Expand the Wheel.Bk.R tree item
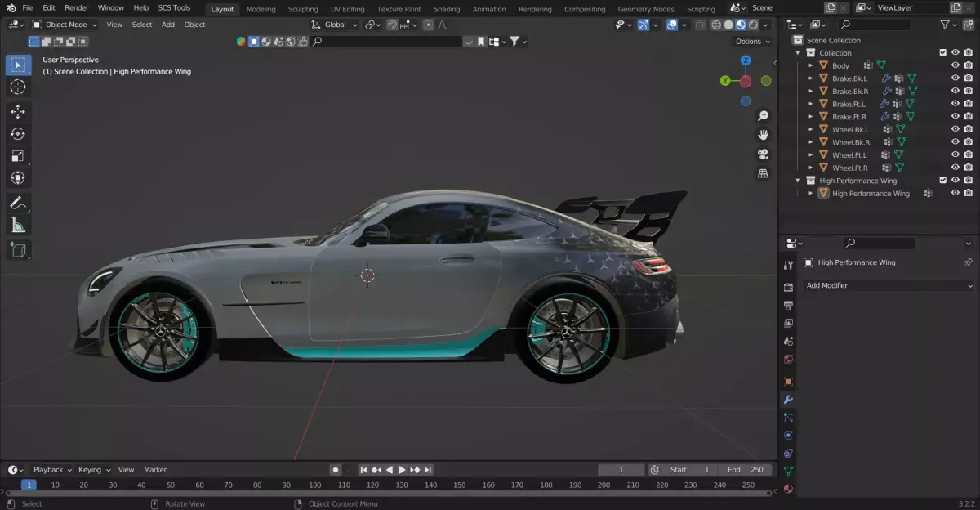Screen dimensions: 980x510 [x=811, y=142]
